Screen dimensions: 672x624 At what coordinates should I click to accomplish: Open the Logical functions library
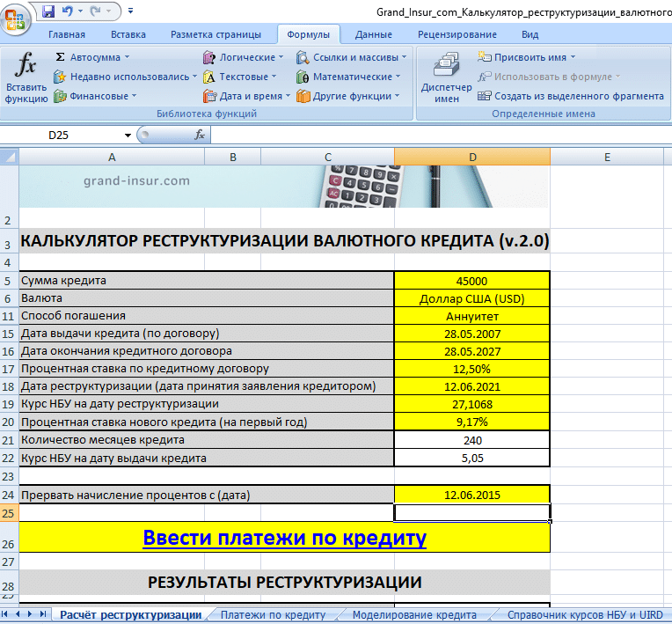point(244,57)
